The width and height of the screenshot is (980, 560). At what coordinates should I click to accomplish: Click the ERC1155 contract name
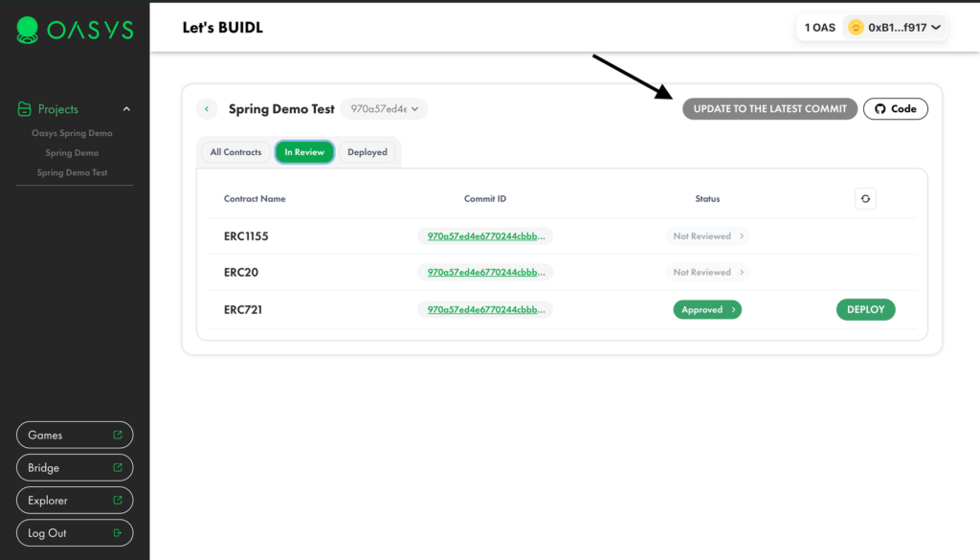[x=246, y=236]
